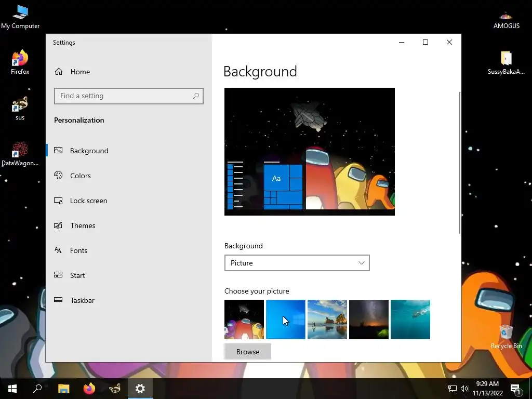Click the Fonts icon in sidebar
532x399 pixels.
58,250
